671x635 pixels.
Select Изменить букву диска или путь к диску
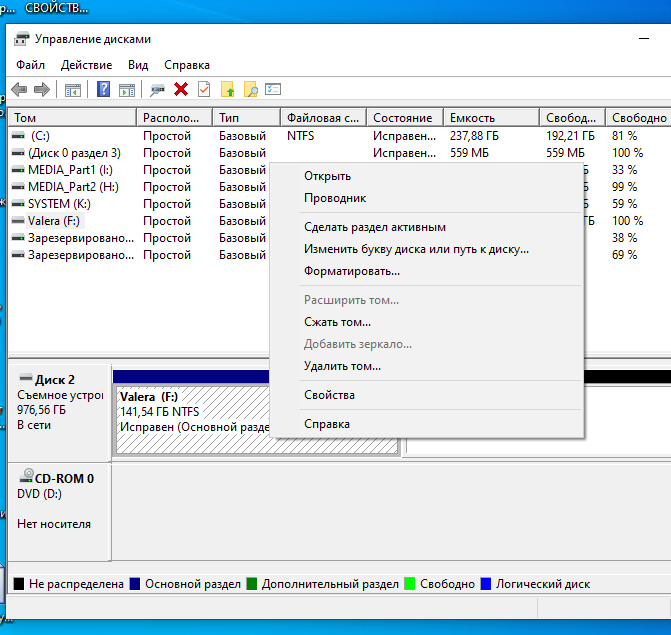427,249
